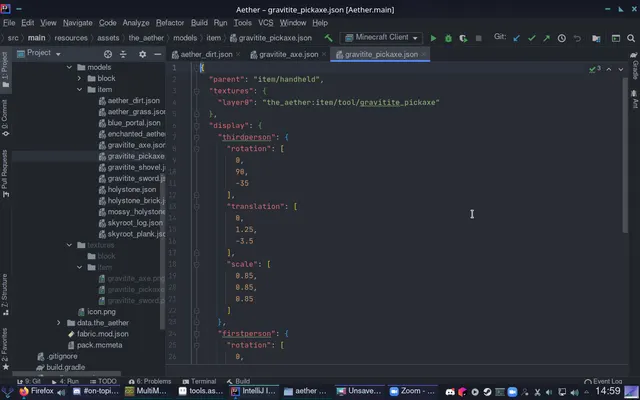Push commits with the green Git arrow

click(546, 38)
